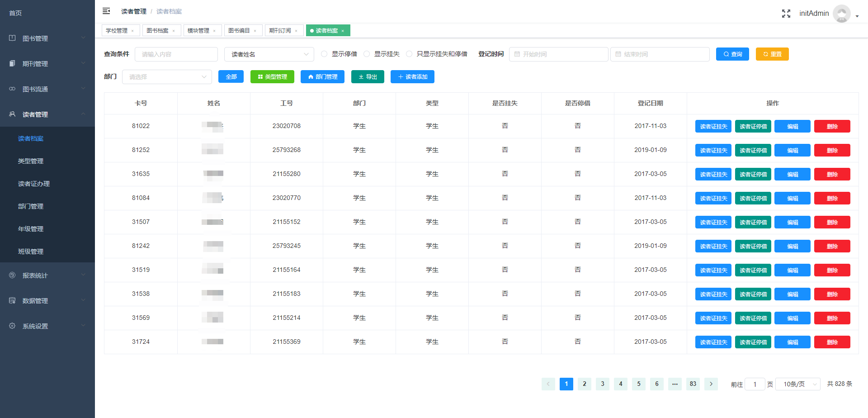
Task: Click book icon beside 图书管理
Action: coord(12,38)
